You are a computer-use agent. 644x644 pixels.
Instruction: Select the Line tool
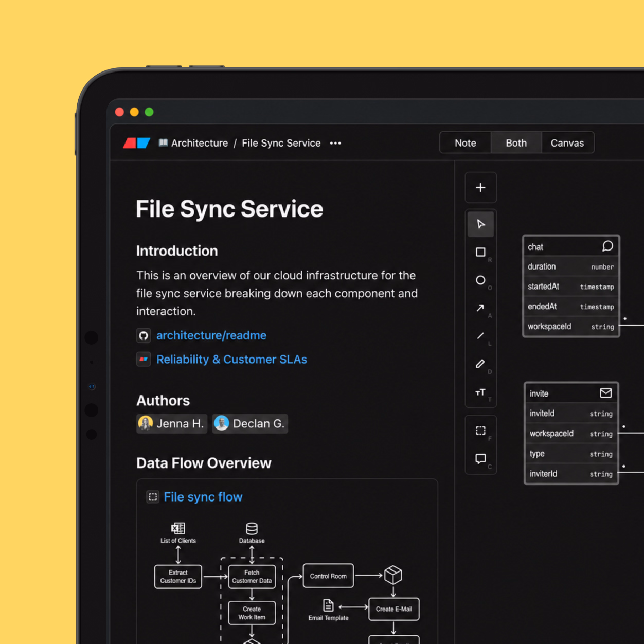coord(480,336)
